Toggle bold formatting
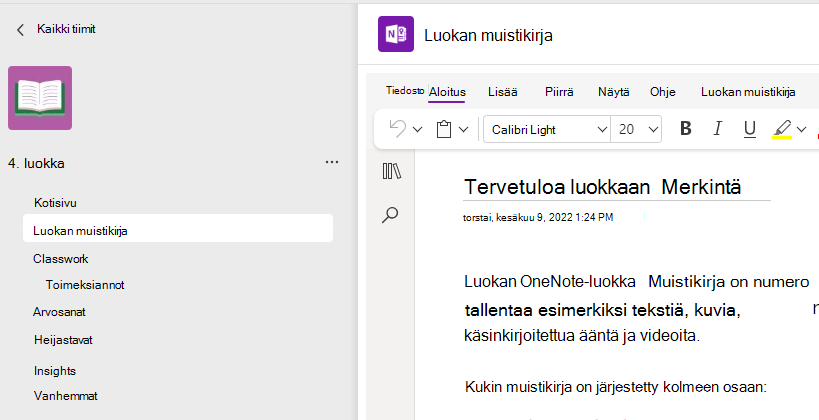Image resolution: width=819 pixels, height=420 pixels. (685, 129)
